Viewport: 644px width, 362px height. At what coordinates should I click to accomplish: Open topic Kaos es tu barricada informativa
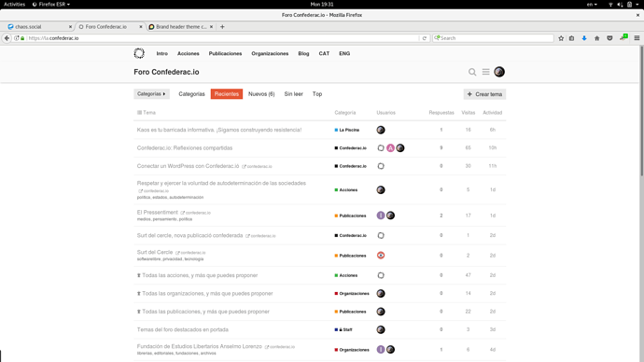(x=219, y=130)
